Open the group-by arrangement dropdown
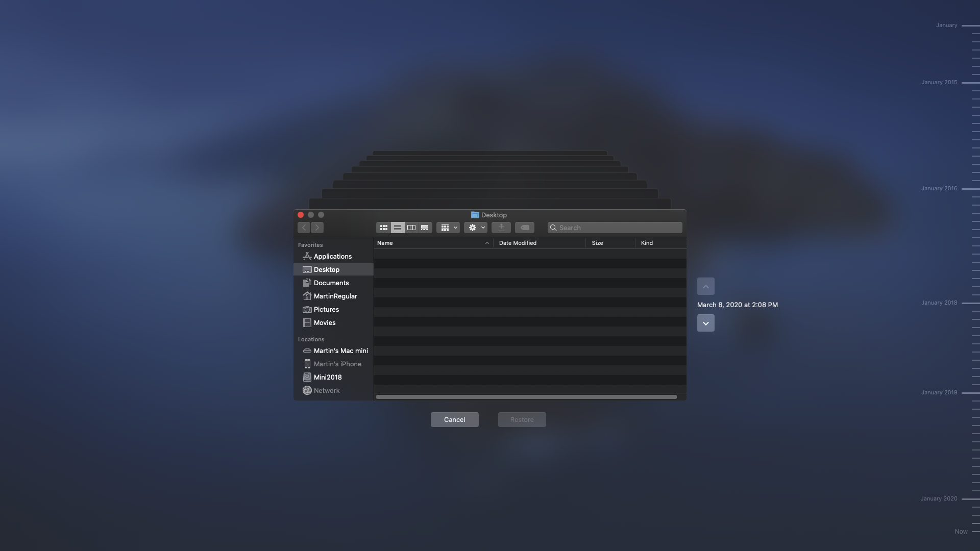Viewport: 980px width, 551px height. pyautogui.click(x=448, y=228)
